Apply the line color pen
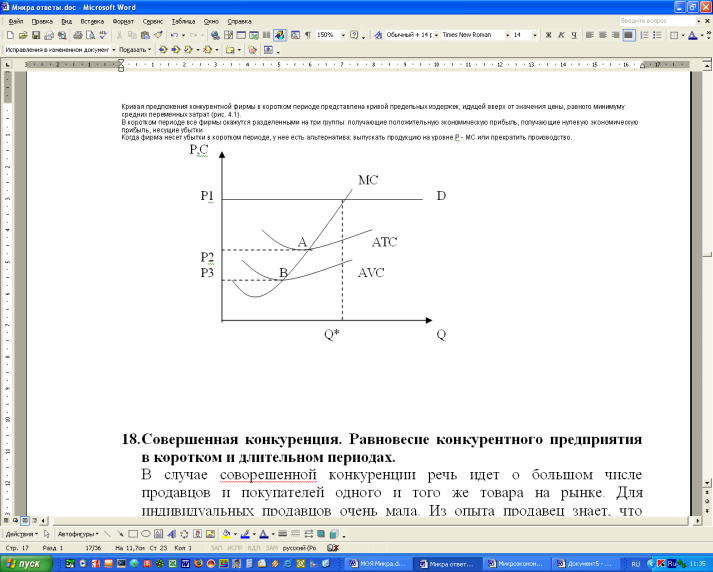The image size is (713, 572). [245, 534]
